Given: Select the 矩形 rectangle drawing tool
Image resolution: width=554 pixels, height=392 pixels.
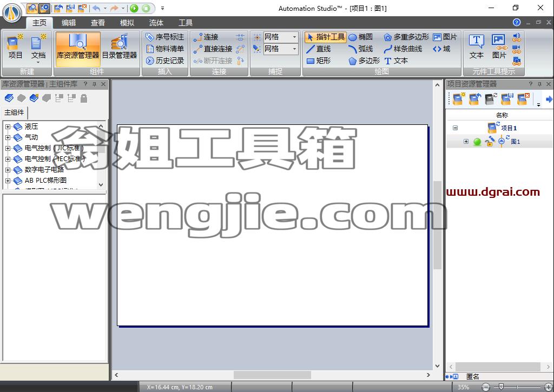Looking at the screenshot, I should click(x=318, y=61).
